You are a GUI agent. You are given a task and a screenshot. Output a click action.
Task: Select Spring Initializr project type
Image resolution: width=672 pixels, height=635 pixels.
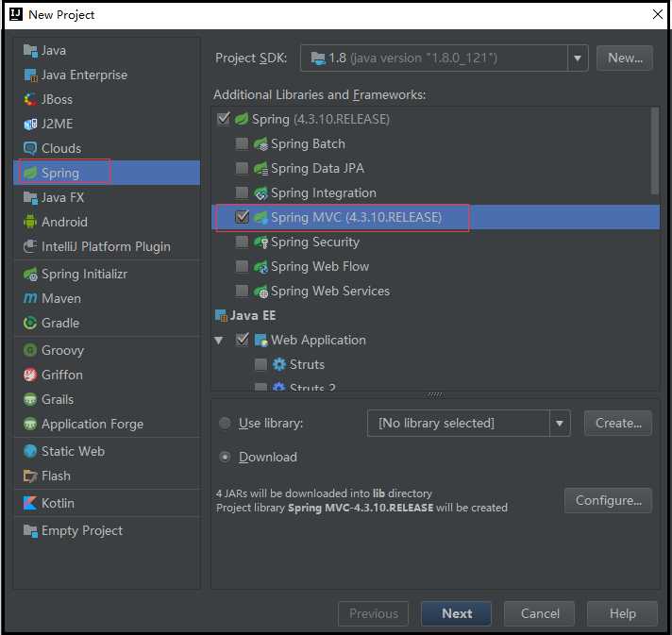pyautogui.click(x=107, y=274)
